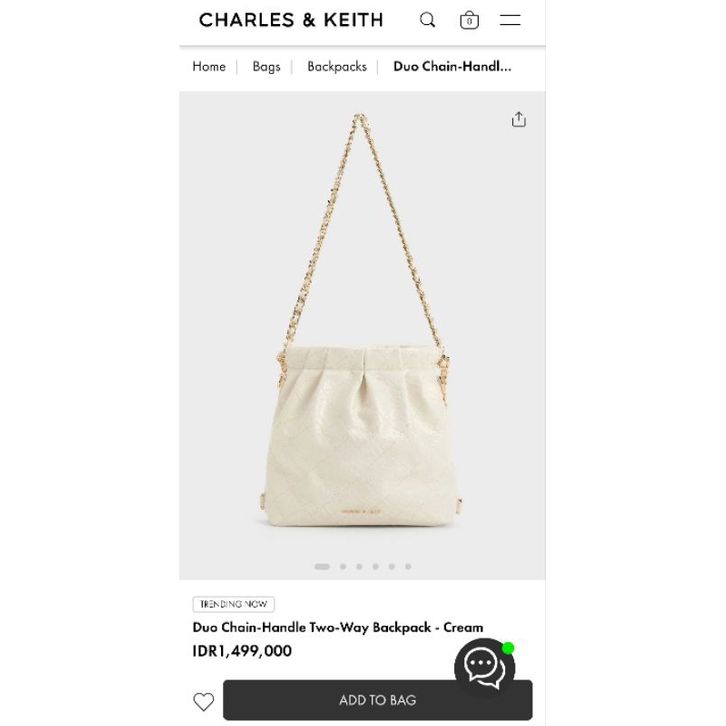
Task: Select the last image carousel dot
Action: (x=408, y=566)
